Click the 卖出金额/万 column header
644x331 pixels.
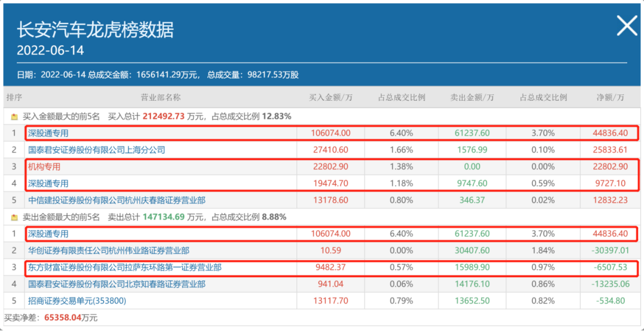click(x=472, y=98)
